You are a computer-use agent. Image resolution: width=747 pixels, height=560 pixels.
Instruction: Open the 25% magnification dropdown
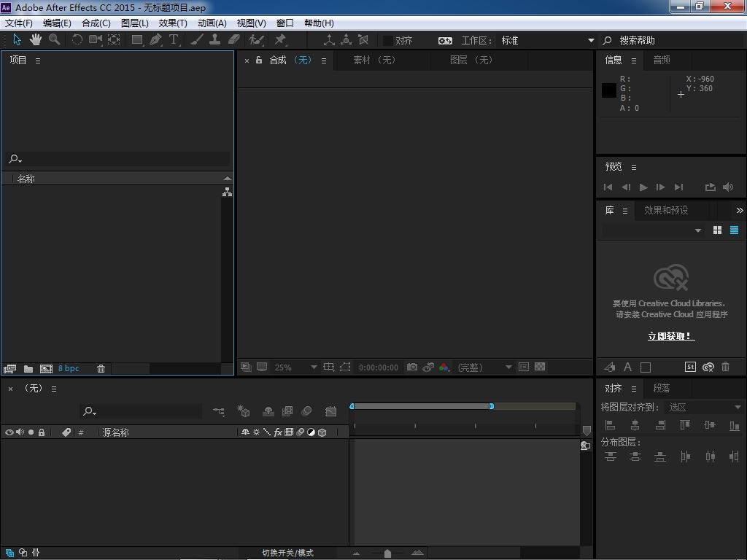[295, 367]
